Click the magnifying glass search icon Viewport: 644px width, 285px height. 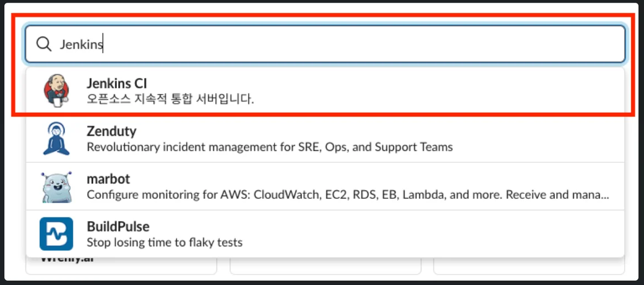(44, 44)
